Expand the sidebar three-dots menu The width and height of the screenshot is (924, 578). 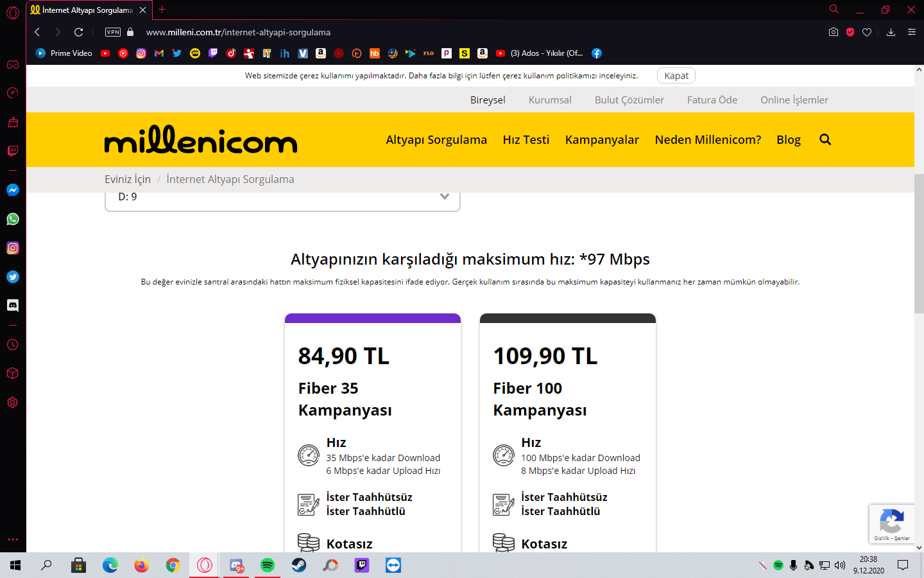[x=13, y=539]
